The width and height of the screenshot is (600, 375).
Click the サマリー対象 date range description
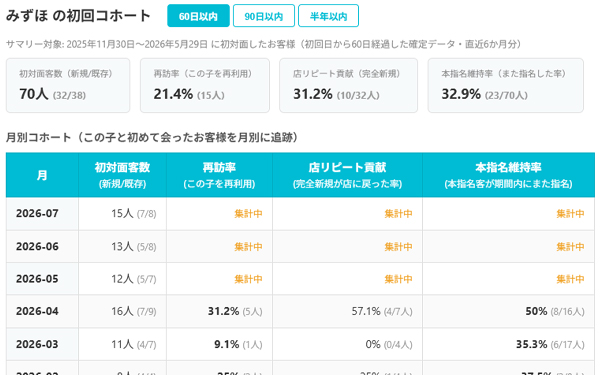coord(264,44)
